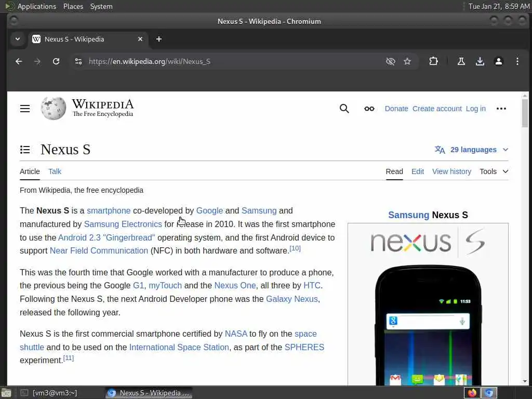
Task: Close the Nexus S - Wikipedia tab
Action: (140, 39)
